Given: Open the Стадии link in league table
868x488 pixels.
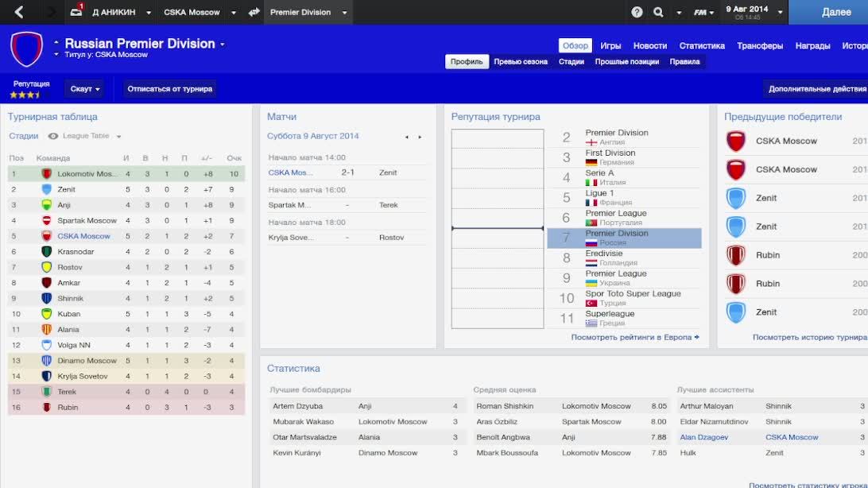Looking at the screenshot, I should tap(23, 136).
